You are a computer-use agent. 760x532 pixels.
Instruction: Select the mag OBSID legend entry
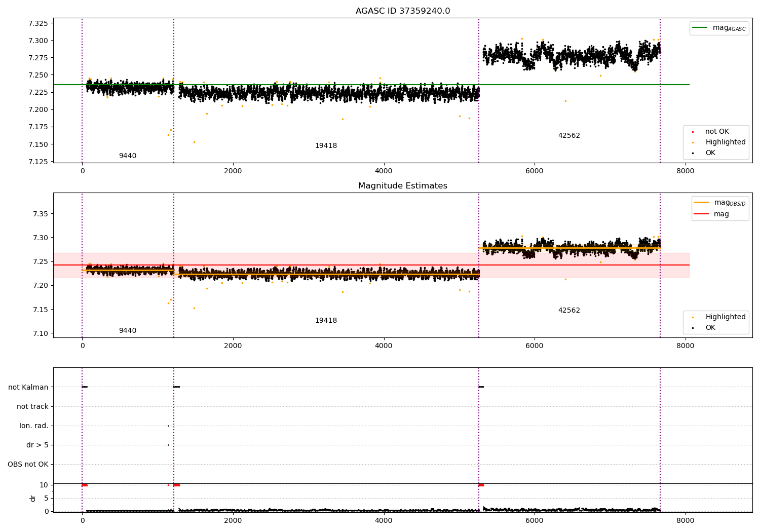720,203
